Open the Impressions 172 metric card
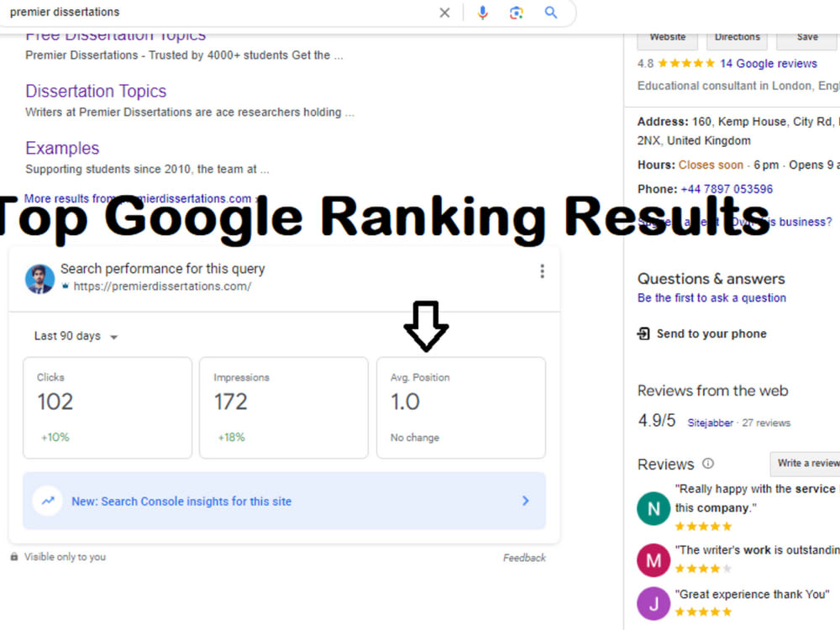840x630 pixels. pyautogui.click(x=284, y=407)
